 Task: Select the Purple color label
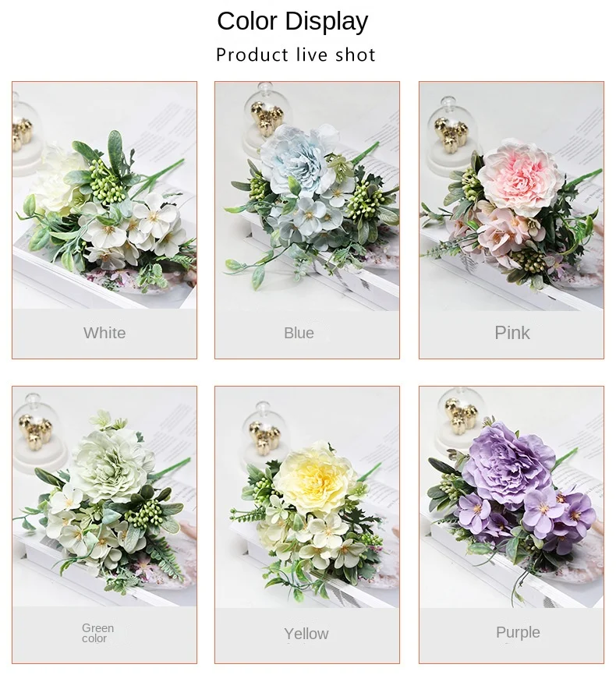[518, 632]
